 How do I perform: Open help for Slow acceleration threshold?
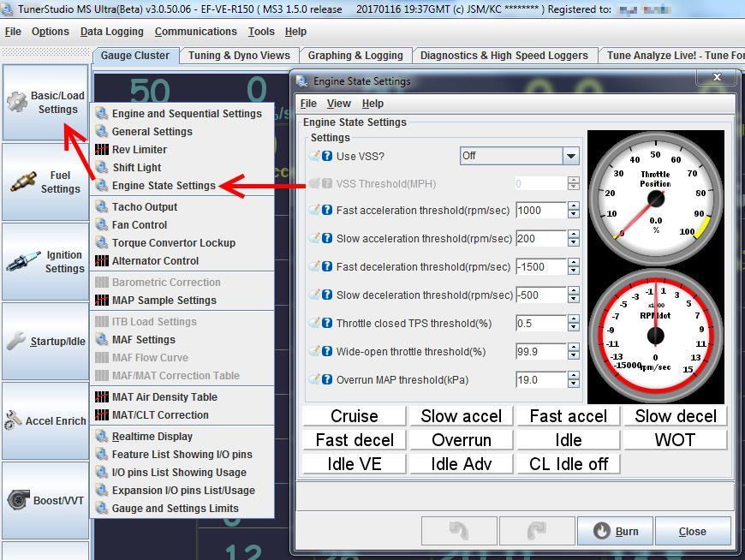327,238
